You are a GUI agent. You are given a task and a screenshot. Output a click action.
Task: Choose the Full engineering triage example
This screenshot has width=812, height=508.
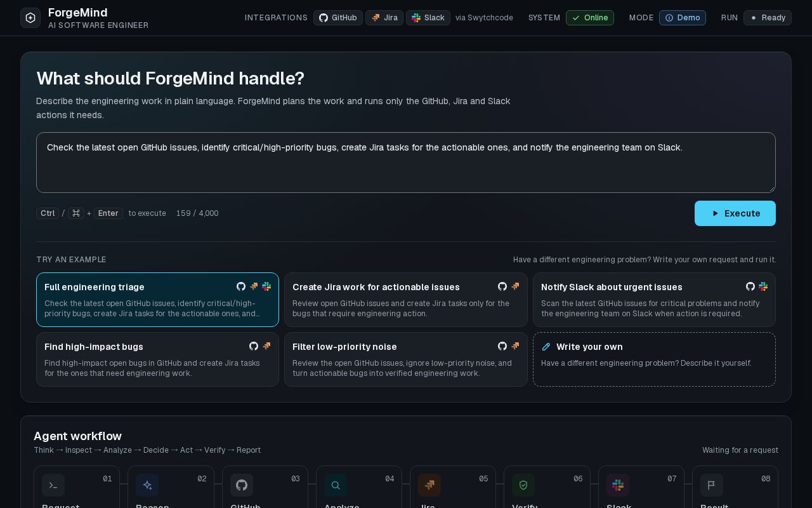pos(157,300)
